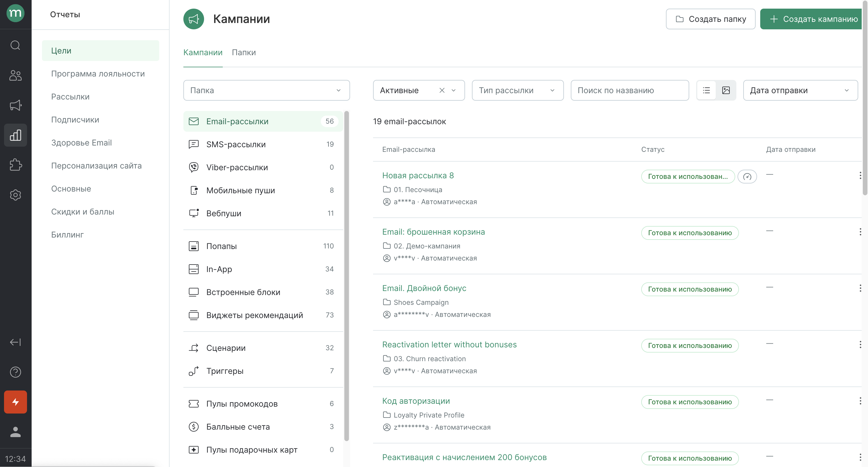This screenshot has width=868, height=467.
Task: Click the Mindbox logo icon
Action: (16, 13)
